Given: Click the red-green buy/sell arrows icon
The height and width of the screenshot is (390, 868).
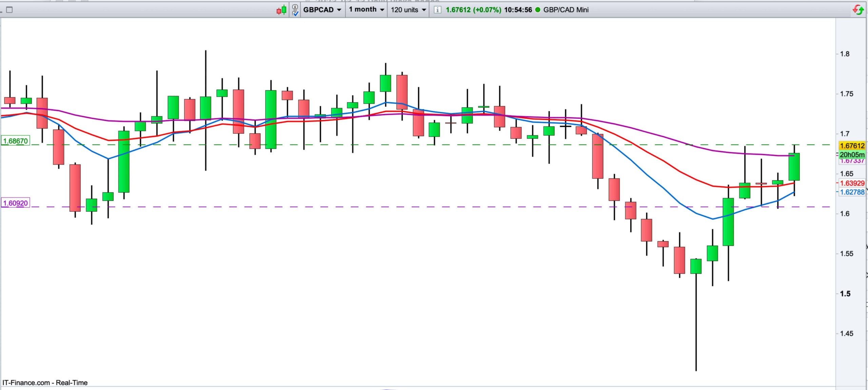Looking at the screenshot, I should [x=858, y=10].
